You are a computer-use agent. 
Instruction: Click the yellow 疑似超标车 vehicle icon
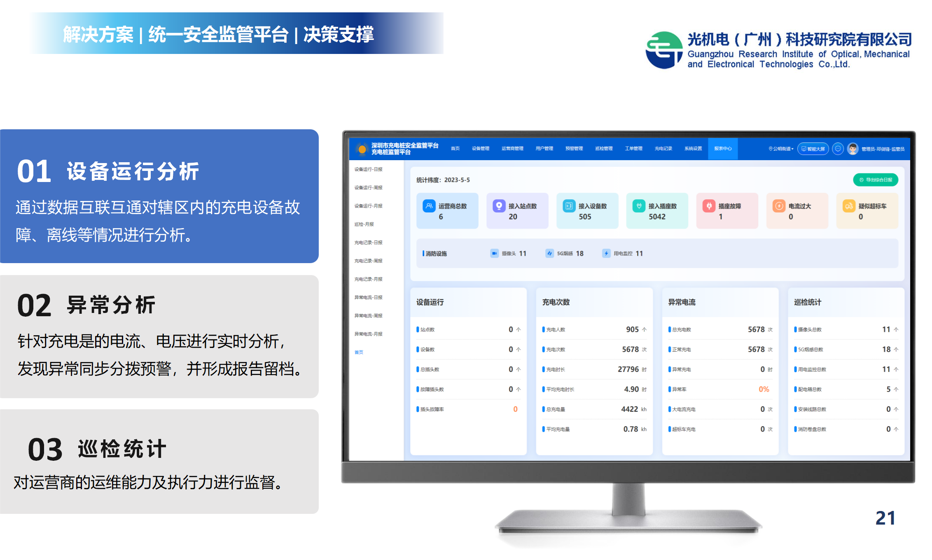[849, 206]
